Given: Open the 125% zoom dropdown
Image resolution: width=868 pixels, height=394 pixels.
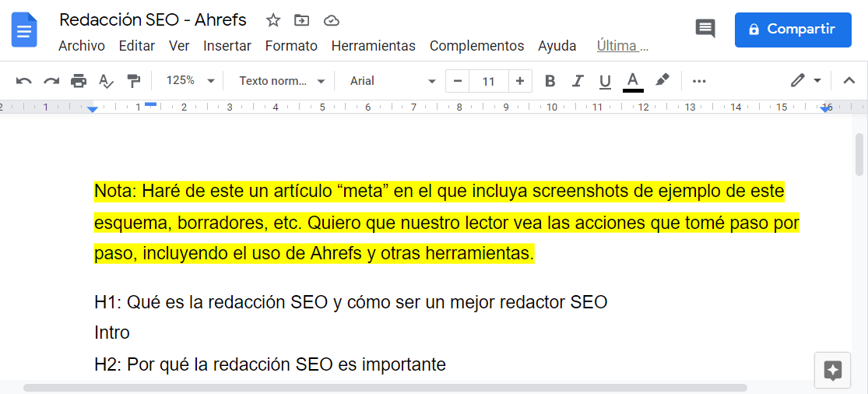Looking at the screenshot, I should tap(190, 81).
